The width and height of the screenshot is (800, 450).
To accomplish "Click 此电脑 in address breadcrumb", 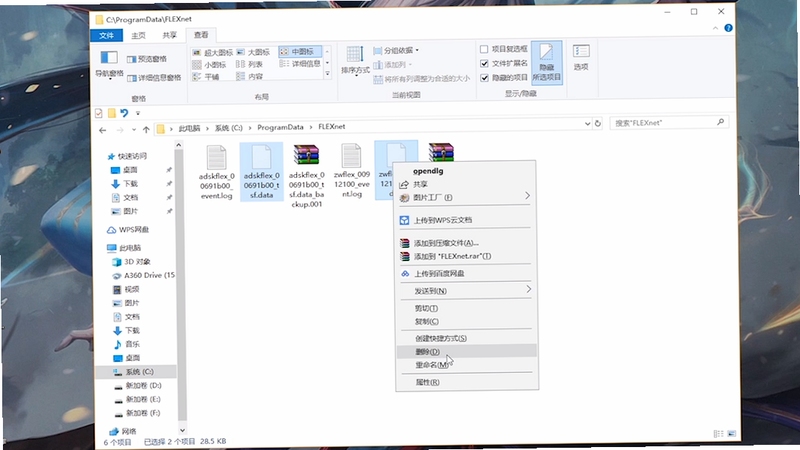I will (x=189, y=128).
